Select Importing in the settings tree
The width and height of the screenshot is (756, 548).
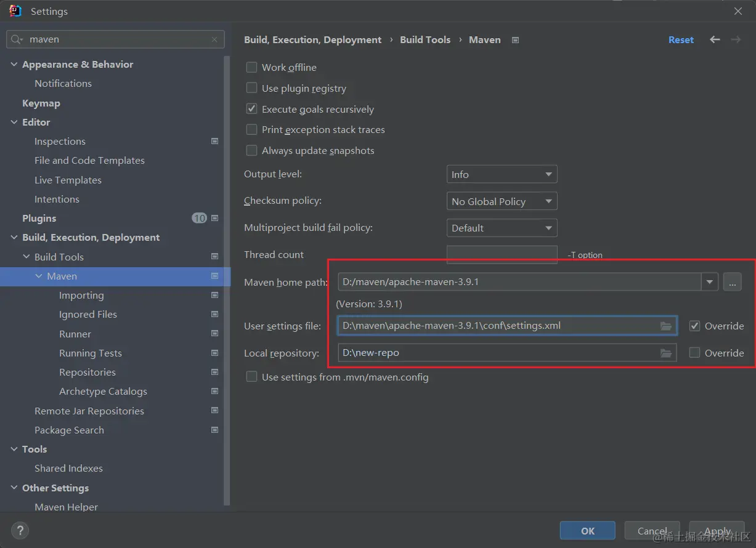click(81, 295)
